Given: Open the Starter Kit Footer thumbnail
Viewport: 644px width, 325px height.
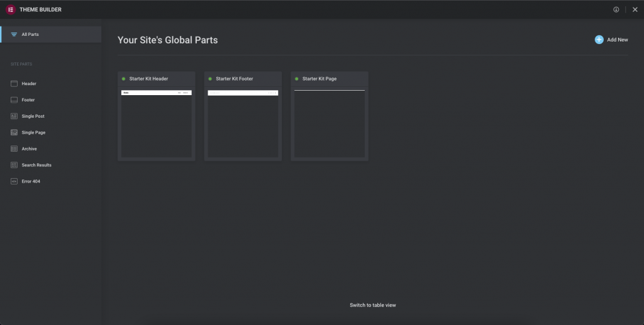Looking at the screenshot, I should coord(243,123).
